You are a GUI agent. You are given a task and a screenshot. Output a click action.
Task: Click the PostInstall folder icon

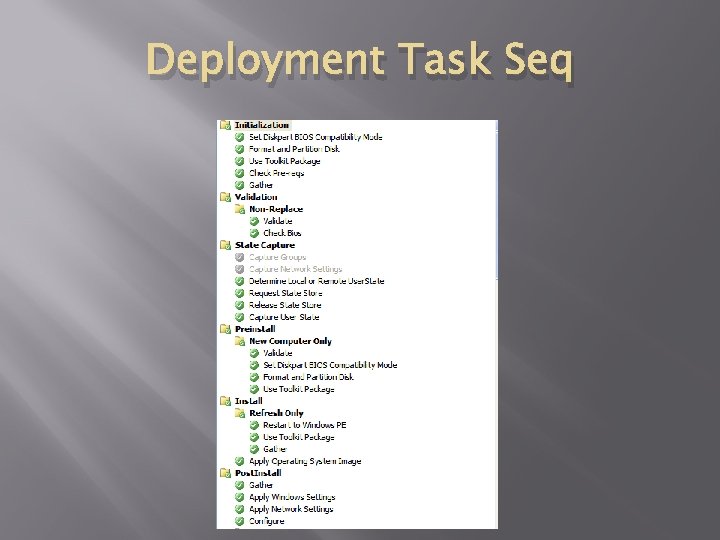click(225, 473)
